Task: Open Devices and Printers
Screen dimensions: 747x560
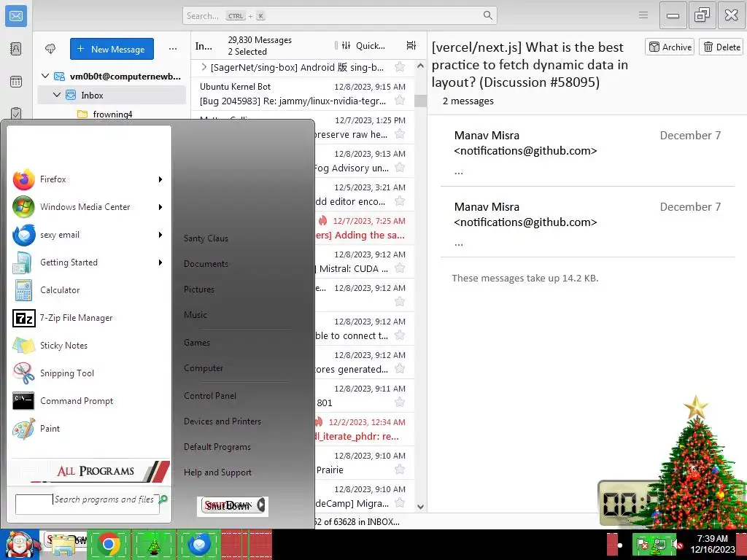Action: 222,421
